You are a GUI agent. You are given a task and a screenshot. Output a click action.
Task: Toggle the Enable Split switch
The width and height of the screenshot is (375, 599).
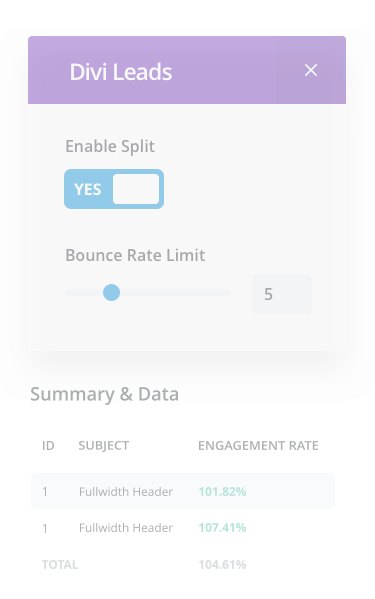click(x=114, y=189)
